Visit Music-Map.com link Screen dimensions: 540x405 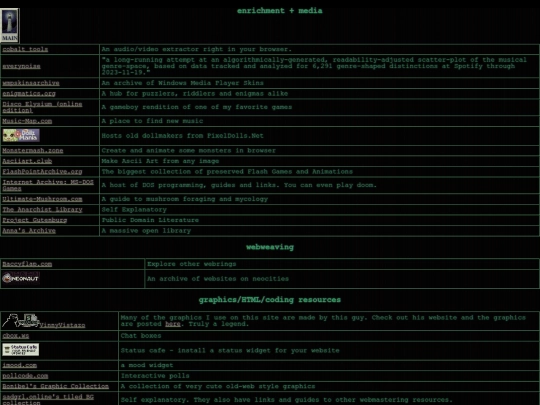(x=27, y=121)
